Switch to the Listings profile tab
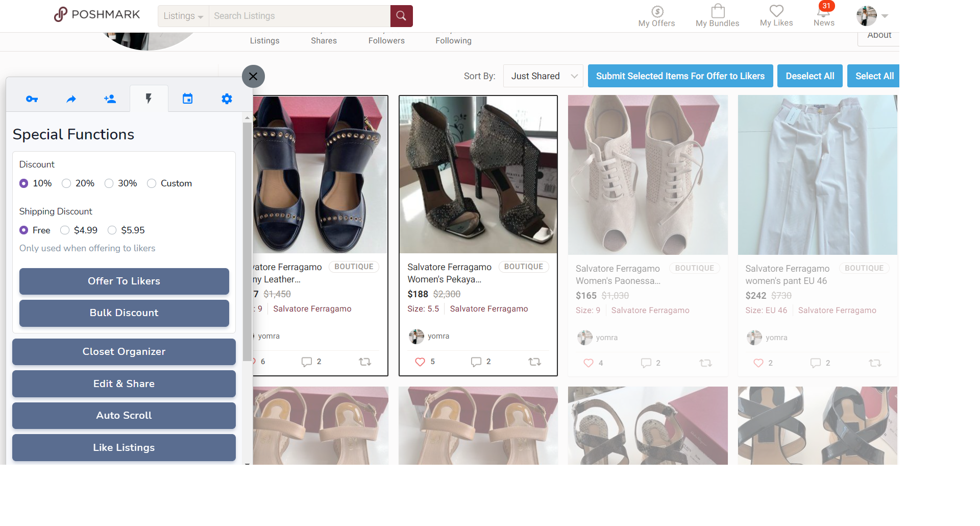 [x=264, y=40]
